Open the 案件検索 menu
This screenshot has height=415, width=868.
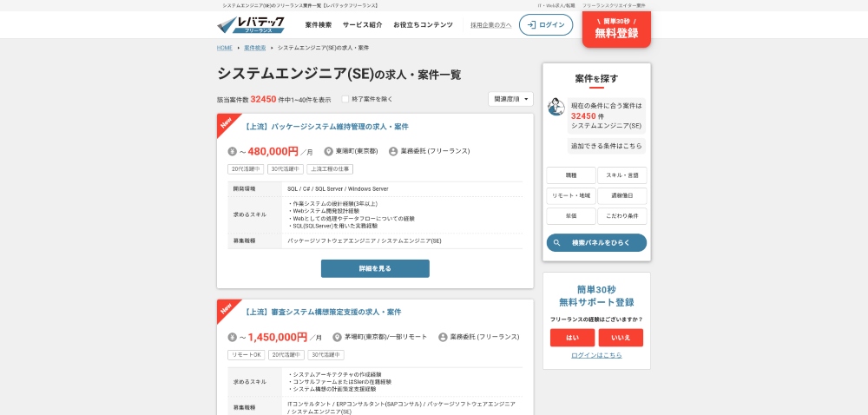(x=319, y=25)
